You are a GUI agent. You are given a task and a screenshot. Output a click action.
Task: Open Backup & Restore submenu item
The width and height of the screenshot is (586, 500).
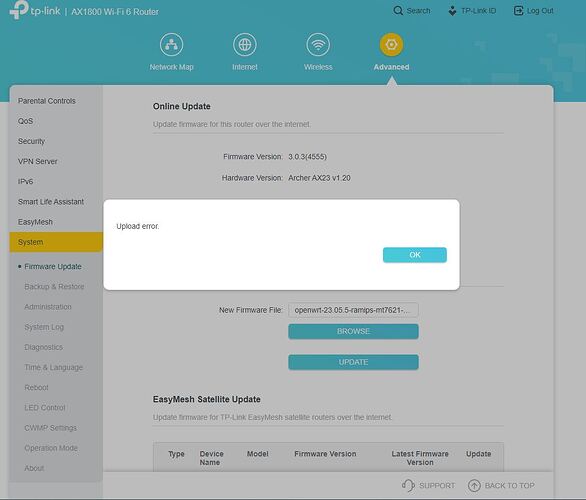point(54,287)
